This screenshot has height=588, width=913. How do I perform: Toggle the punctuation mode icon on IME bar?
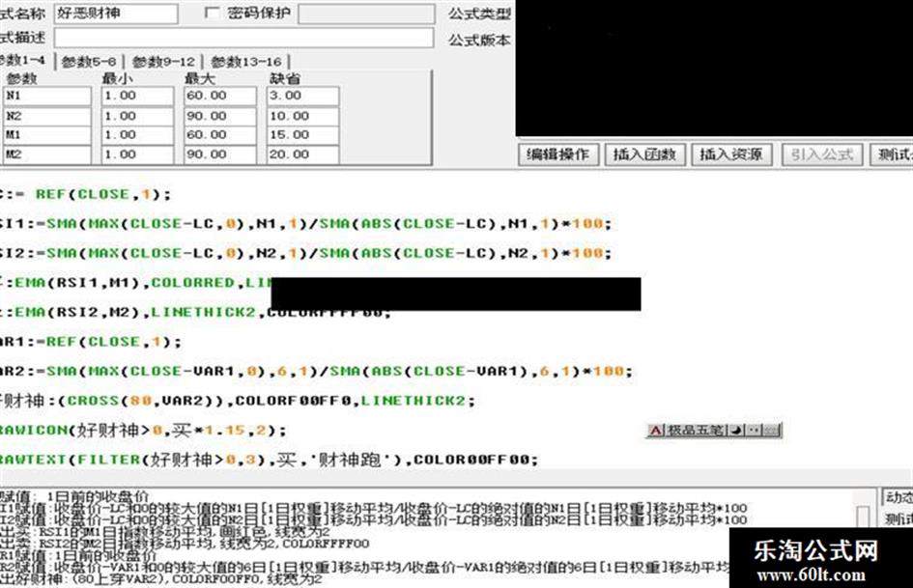[755, 431]
